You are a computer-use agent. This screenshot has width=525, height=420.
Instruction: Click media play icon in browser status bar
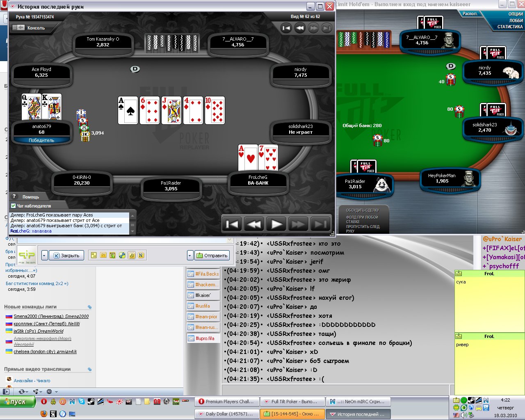coord(6,392)
